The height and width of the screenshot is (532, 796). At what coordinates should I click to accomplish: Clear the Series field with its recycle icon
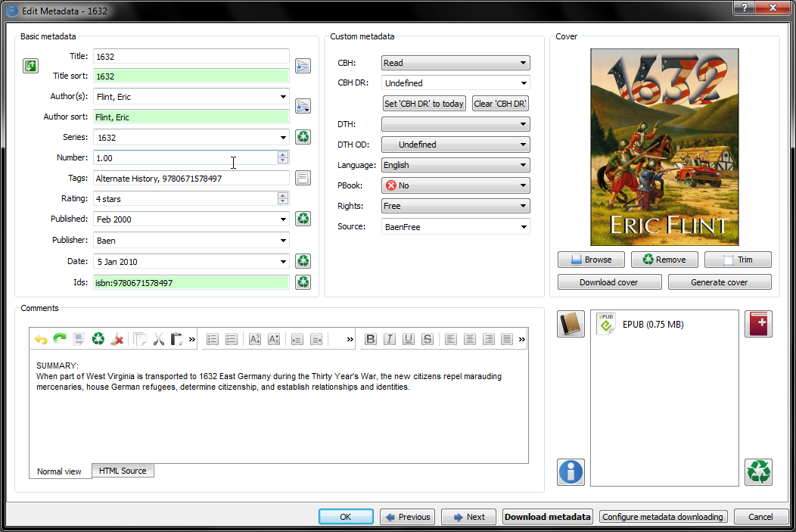303,137
